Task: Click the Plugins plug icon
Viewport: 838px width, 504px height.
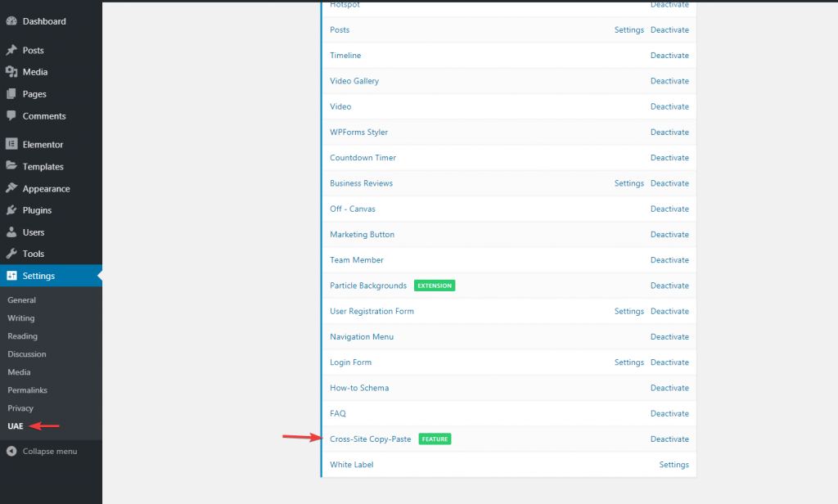Action: pyautogui.click(x=11, y=210)
